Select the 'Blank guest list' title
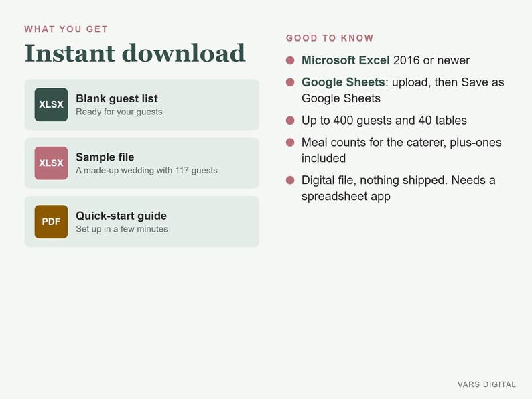This screenshot has width=532, height=399. [117, 98]
